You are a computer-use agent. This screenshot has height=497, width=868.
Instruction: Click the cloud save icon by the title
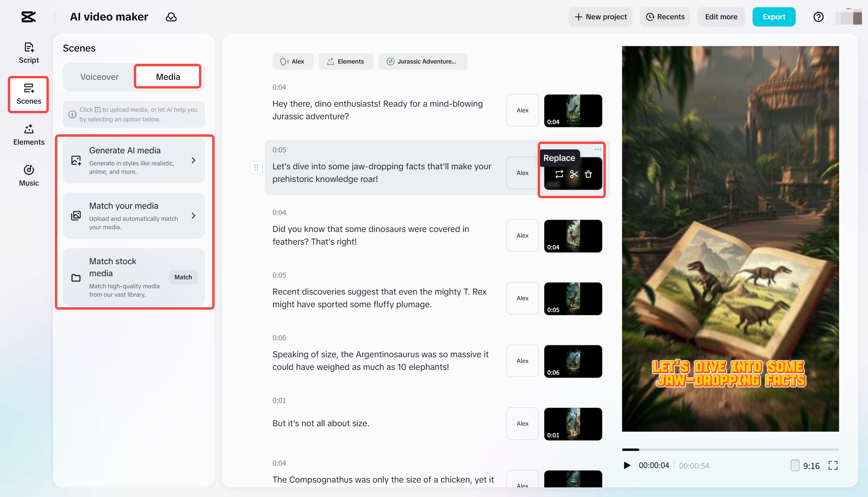(171, 17)
